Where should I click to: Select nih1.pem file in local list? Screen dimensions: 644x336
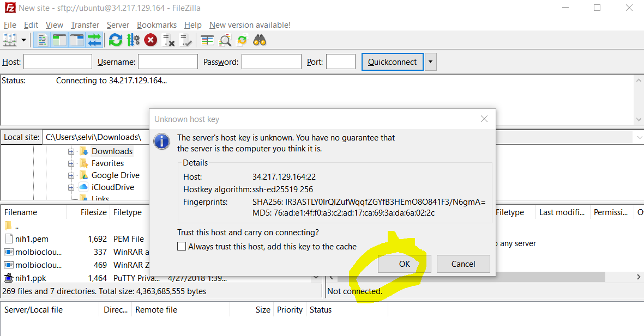click(x=32, y=239)
